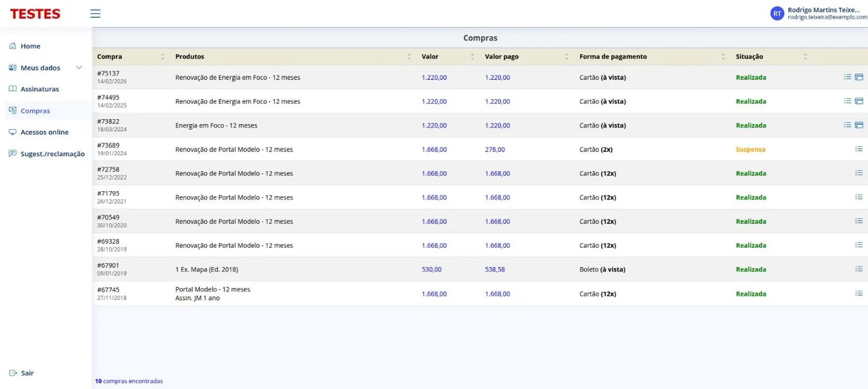Viewport: 868px width, 389px height.
Task: Open details list icon for purchase #67901
Action: 859,269
